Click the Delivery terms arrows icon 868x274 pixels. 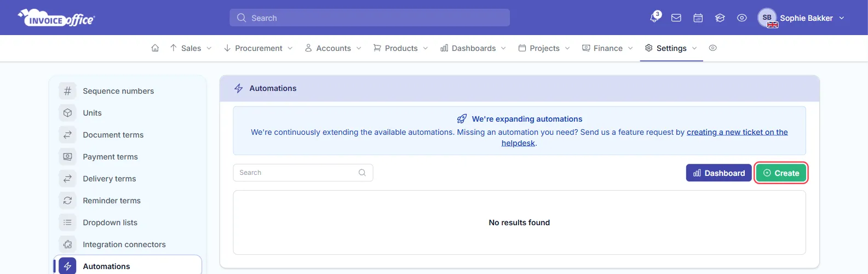pyautogui.click(x=67, y=179)
